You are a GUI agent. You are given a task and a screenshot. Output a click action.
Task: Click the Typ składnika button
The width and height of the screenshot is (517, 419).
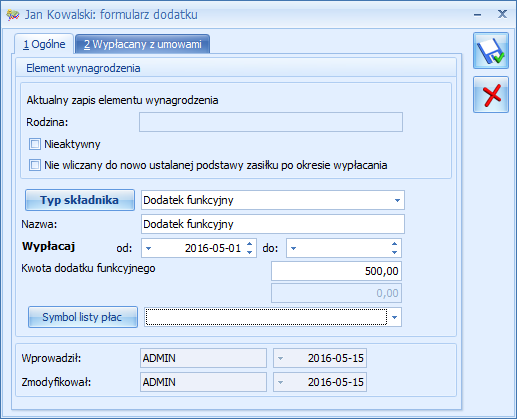pyautogui.click(x=80, y=200)
